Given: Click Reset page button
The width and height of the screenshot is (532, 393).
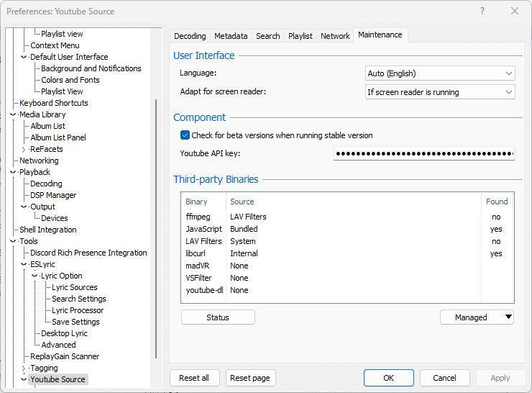Looking at the screenshot, I should click(250, 378).
